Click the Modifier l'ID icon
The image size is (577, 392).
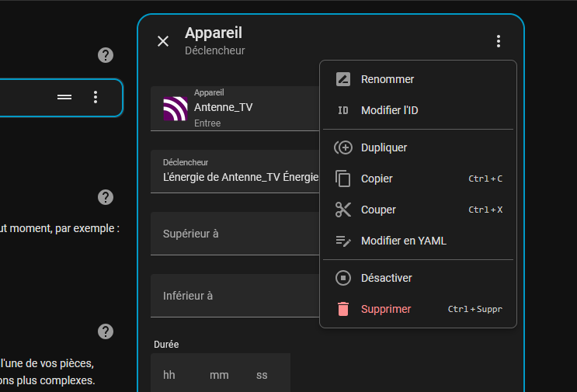[x=343, y=110]
